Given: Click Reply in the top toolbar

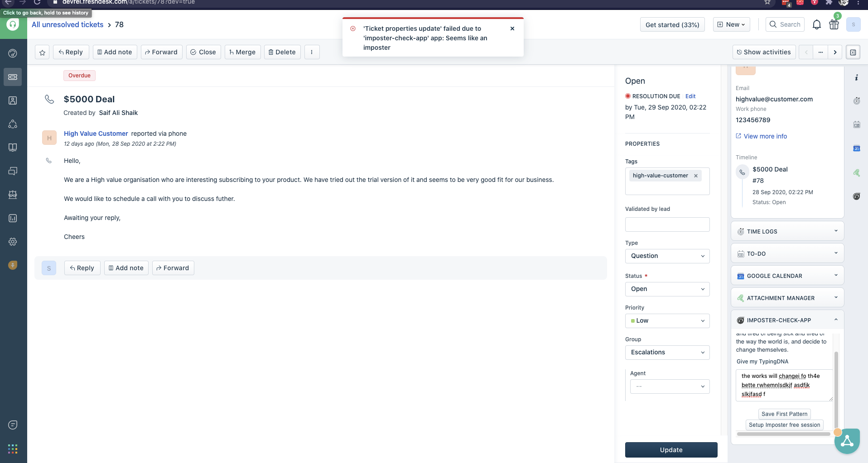Looking at the screenshot, I should (x=71, y=53).
